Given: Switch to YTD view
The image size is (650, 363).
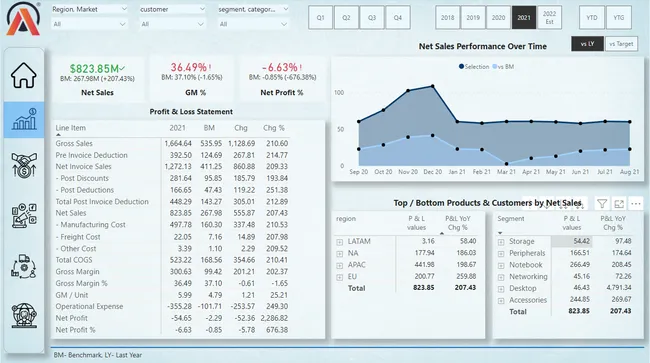Looking at the screenshot, I should (592, 18).
